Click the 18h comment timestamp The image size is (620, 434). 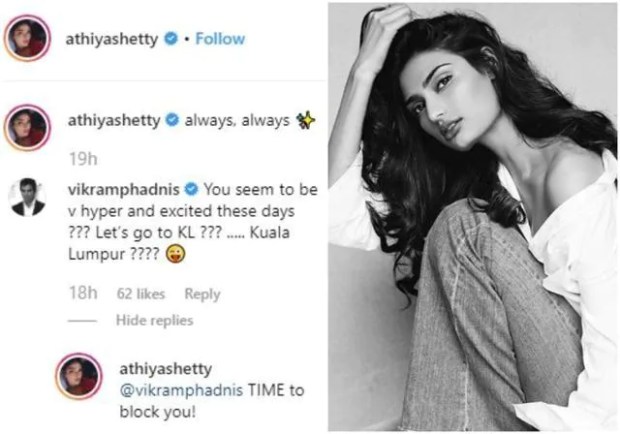tap(83, 293)
